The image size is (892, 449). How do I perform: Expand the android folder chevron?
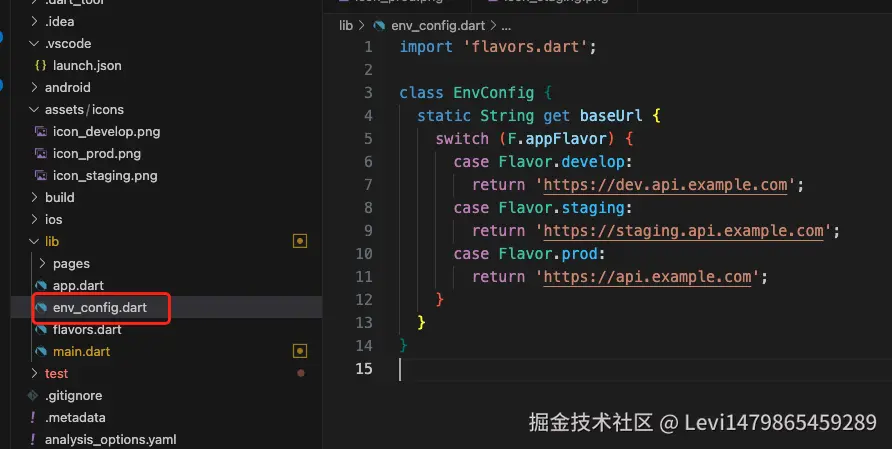[x=34, y=87]
